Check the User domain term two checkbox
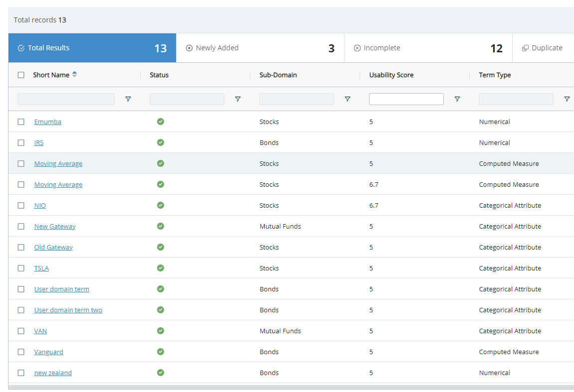 [x=21, y=310]
